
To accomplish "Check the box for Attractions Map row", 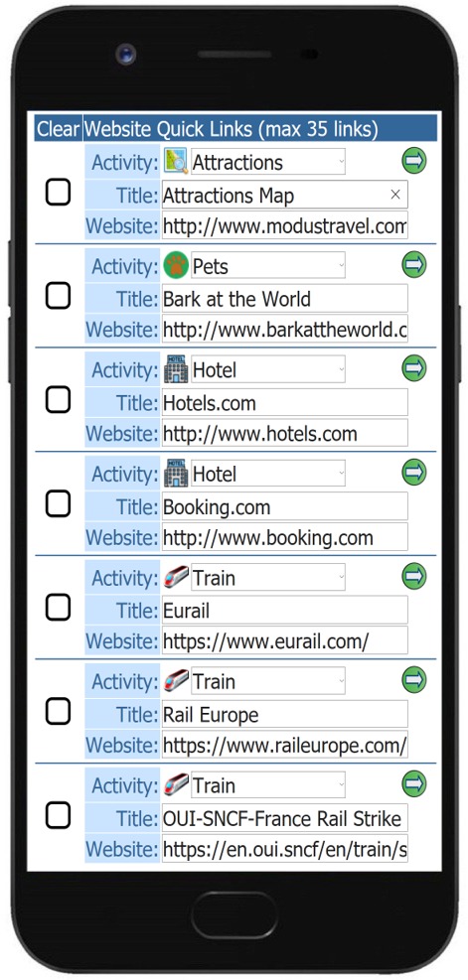I will [x=59, y=193].
